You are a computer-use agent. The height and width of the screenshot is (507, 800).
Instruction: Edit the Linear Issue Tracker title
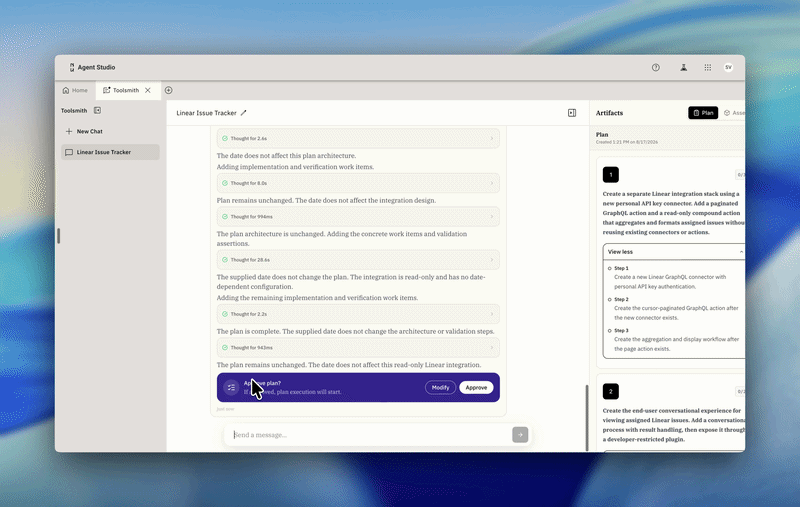click(243, 113)
